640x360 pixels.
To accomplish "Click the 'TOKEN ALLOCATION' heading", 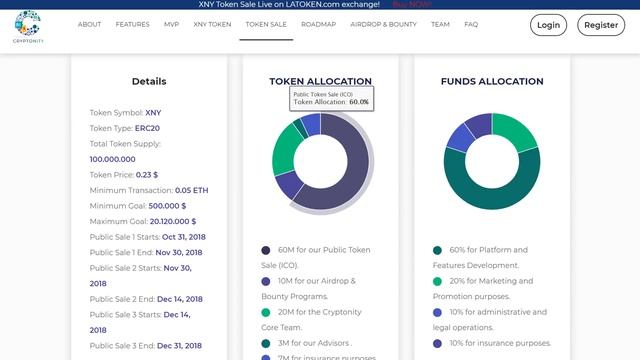I will point(320,81).
